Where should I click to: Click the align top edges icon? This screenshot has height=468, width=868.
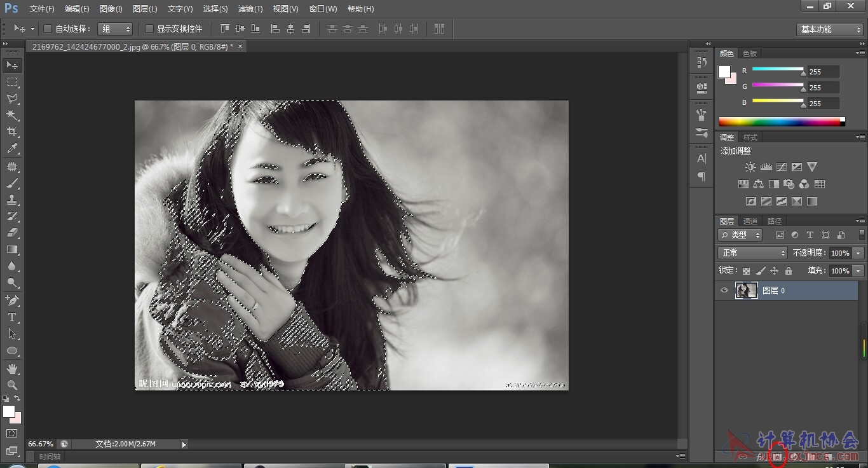coord(224,29)
